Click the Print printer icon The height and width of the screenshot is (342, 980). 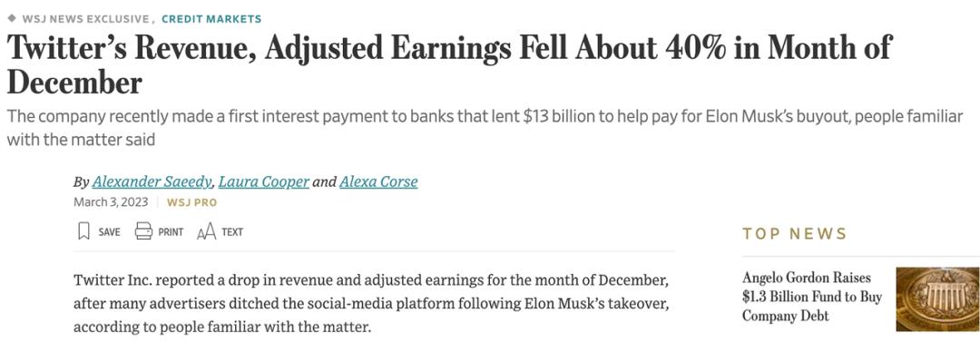tap(143, 231)
